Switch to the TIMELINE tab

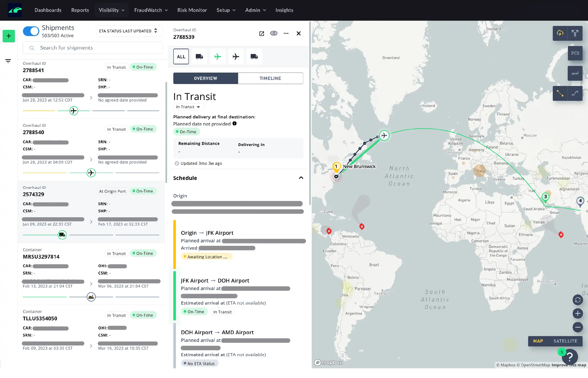pyautogui.click(x=270, y=78)
